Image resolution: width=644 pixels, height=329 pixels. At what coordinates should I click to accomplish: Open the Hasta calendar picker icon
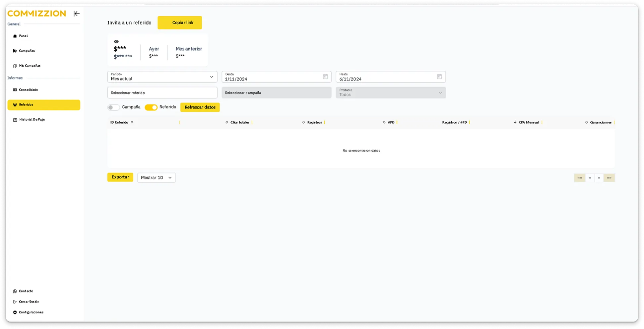(439, 77)
